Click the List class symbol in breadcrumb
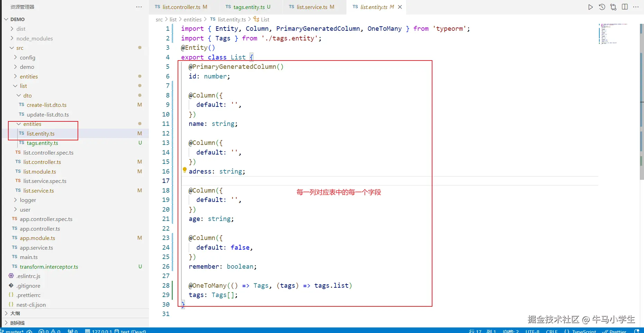This screenshot has width=644, height=333. 262,19
